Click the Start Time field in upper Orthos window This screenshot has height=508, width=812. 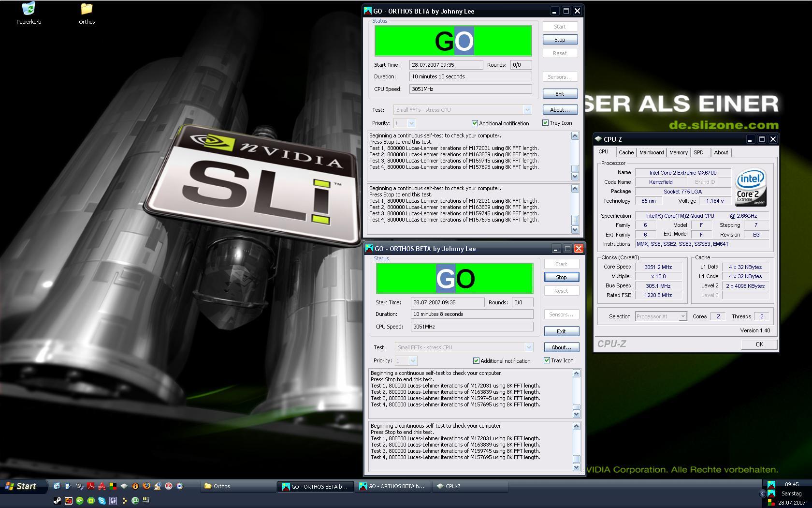446,65
